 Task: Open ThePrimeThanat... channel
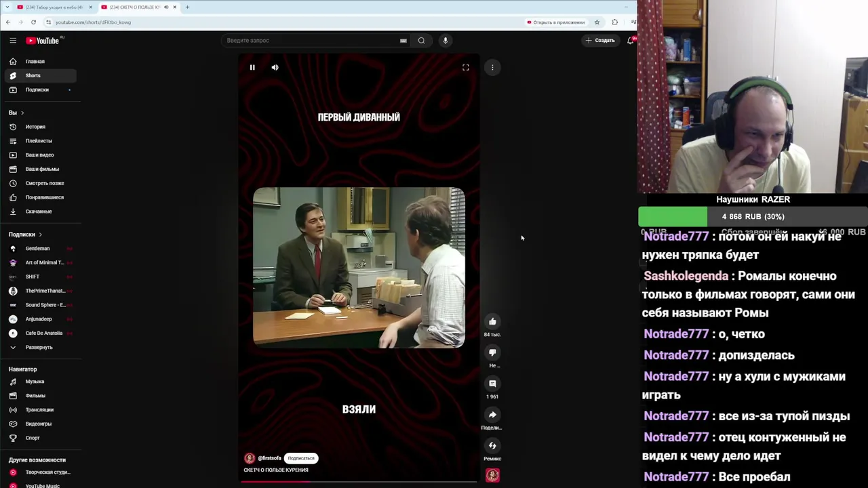[x=41, y=291]
